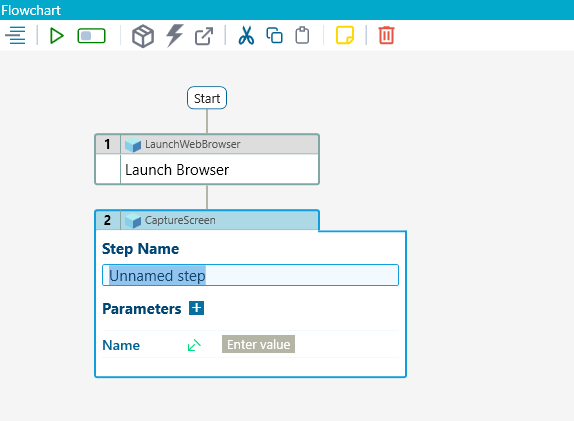Open in external window icon
The image size is (574, 421).
pos(204,36)
